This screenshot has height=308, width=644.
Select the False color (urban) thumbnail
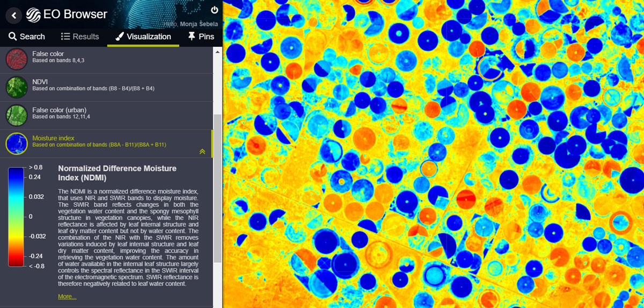[x=17, y=114]
